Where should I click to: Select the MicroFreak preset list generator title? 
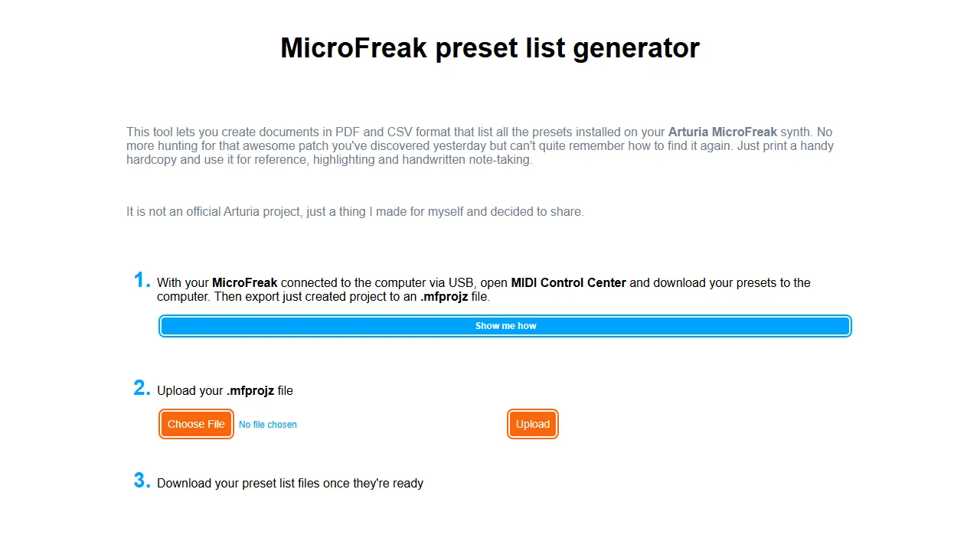click(490, 47)
